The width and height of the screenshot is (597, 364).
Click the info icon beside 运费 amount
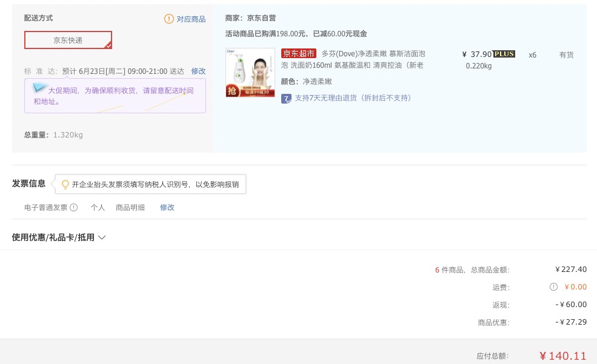pos(553,287)
